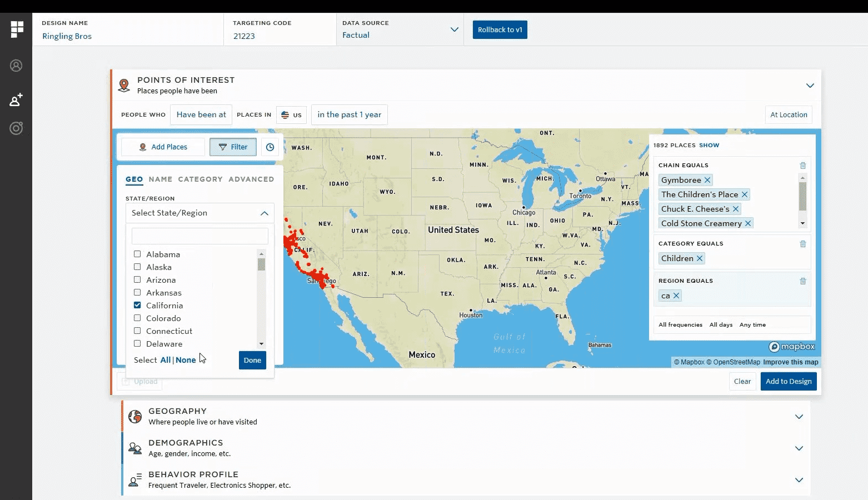Remove the Gymboree chain tag
868x500 pixels.
707,180
